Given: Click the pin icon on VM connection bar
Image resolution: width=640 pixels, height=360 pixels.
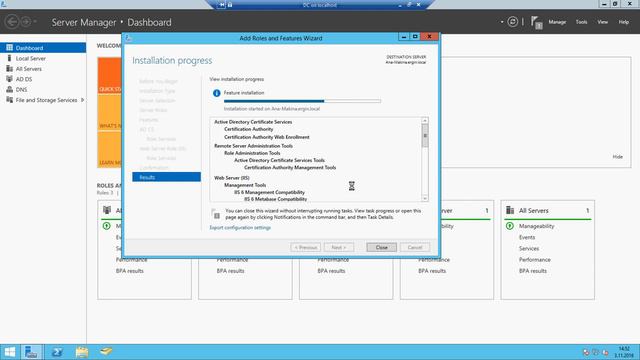Looking at the screenshot, I should pos(222,5).
